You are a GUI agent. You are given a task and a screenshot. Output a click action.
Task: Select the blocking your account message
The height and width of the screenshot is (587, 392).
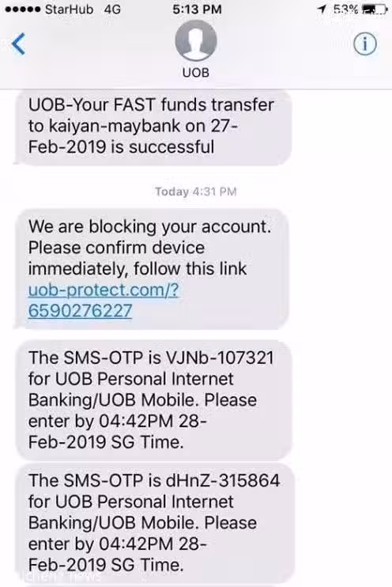152,269
